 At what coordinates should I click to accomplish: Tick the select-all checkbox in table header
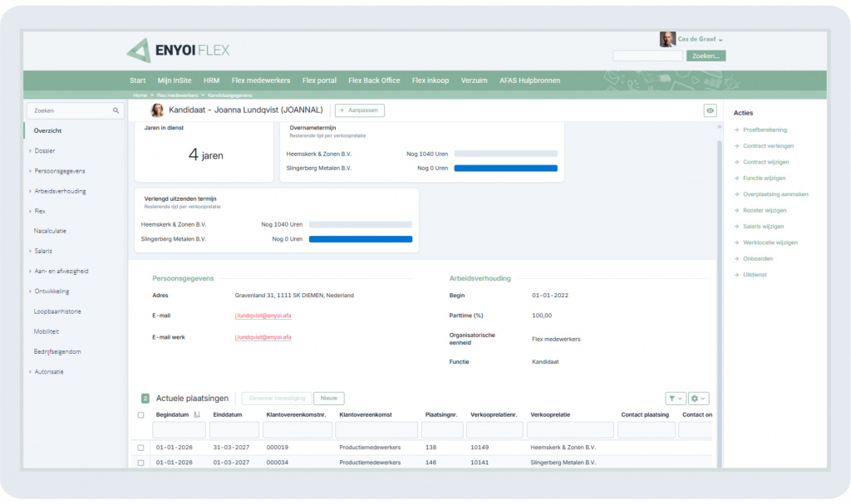[x=140, y=415]
